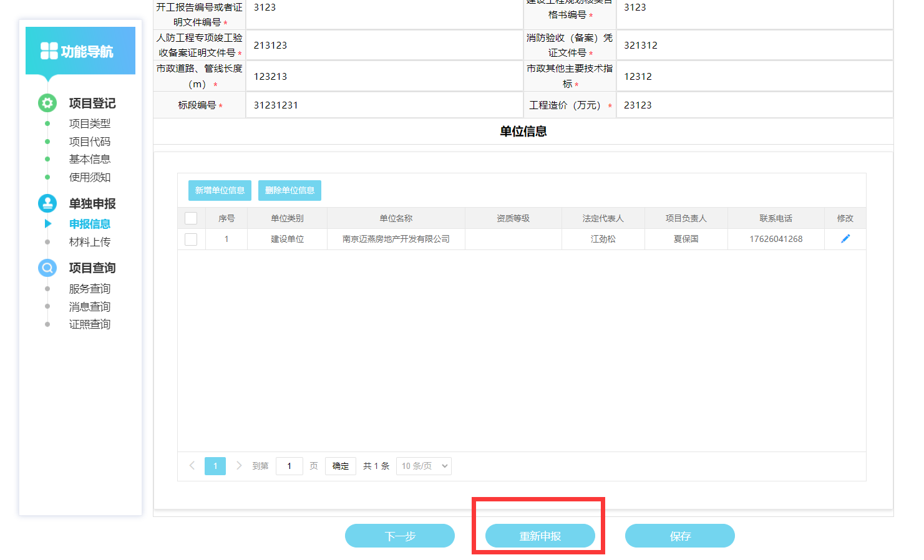The image size is (924, 560).
Task: Click the 保存 button
Action: click(679, 536)
